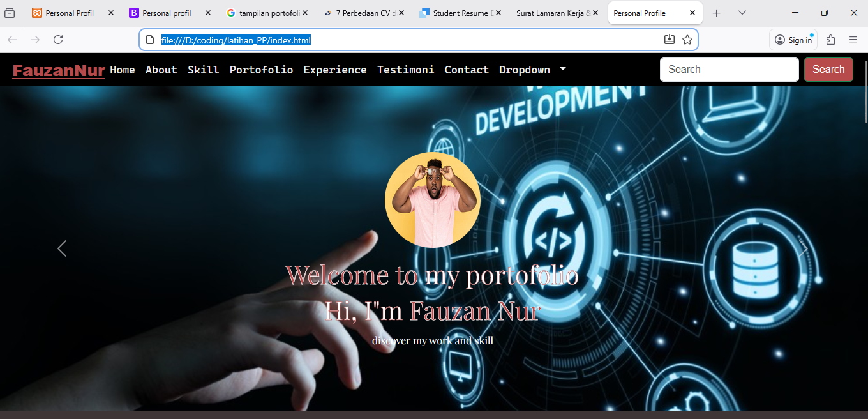This screenshot has width=868, height=419.
Task: Click the browser reload page icon
Action: 58,40
